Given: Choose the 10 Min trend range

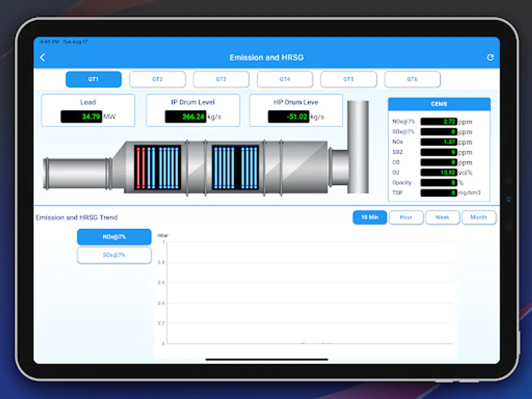Looking at the screenshot, I should point(370,217).
